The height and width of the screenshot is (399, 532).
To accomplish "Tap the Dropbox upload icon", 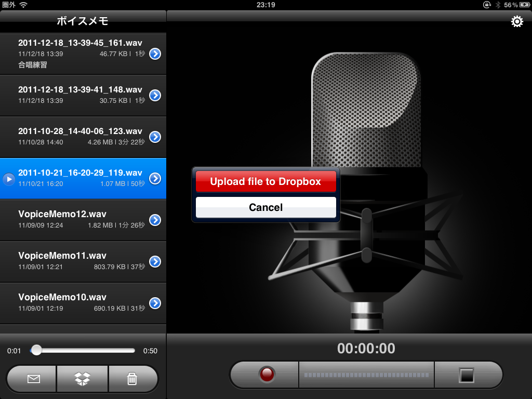I will click(x=82, y=378).
